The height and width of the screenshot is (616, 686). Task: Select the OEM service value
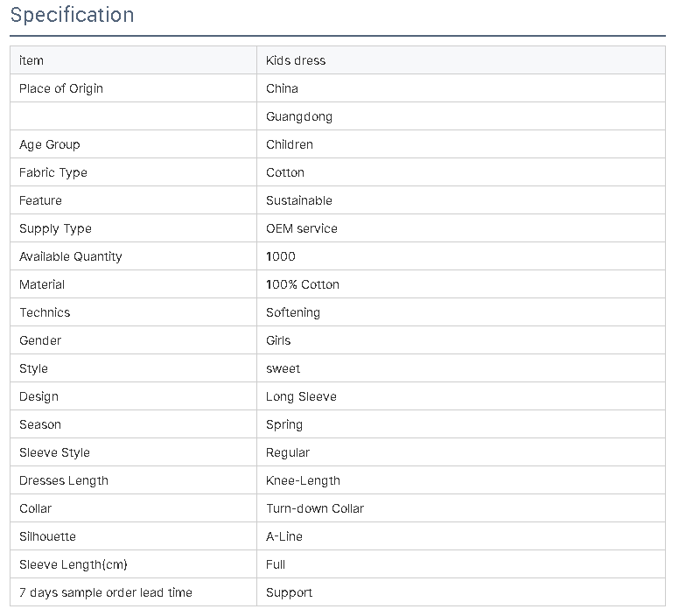pos(302,228)
